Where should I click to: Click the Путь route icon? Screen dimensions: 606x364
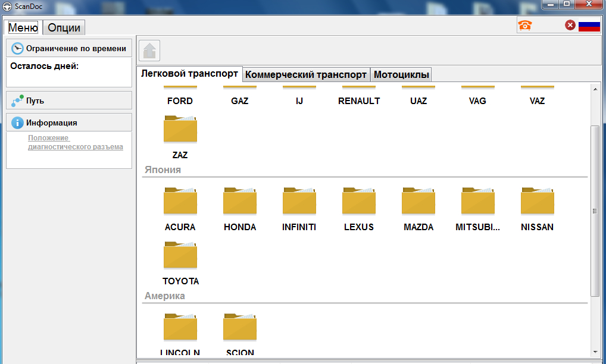17,101
